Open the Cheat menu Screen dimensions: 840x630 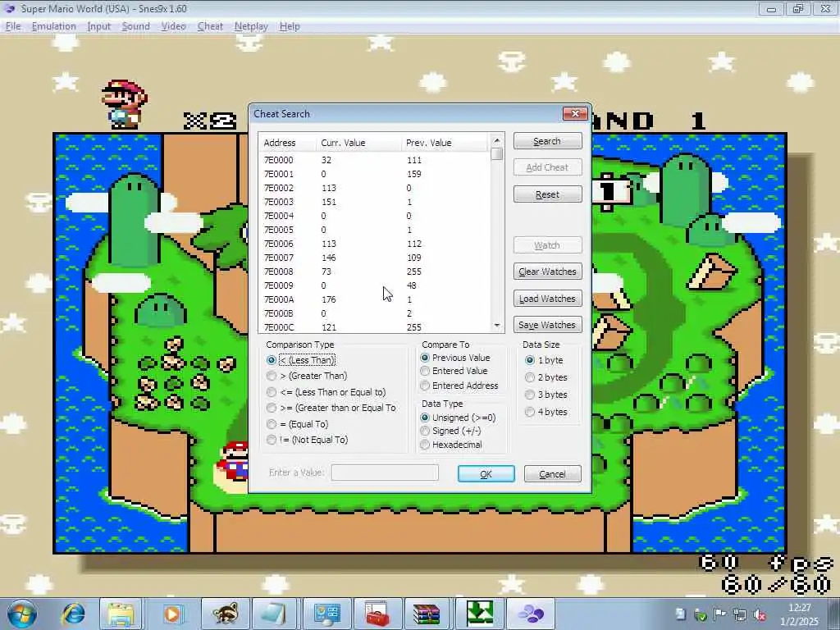tap(210, 26)
